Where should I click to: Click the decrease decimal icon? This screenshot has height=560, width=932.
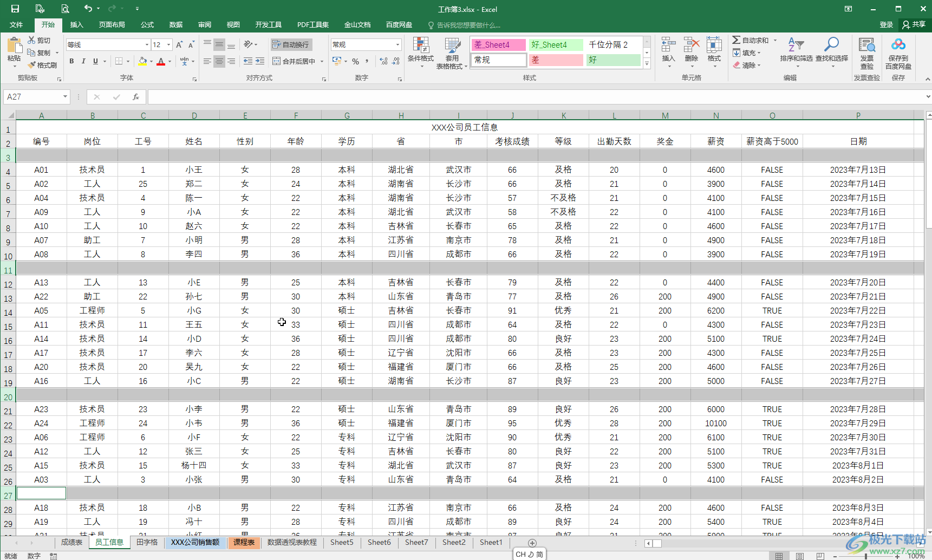[x=396, y=61]
